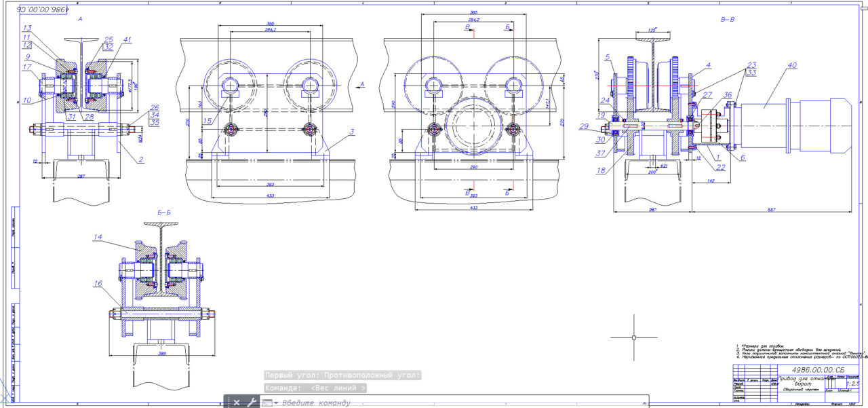Select the 142 dimension text
The width and height of the screenshot is (868, 408).
coord(710,181)
